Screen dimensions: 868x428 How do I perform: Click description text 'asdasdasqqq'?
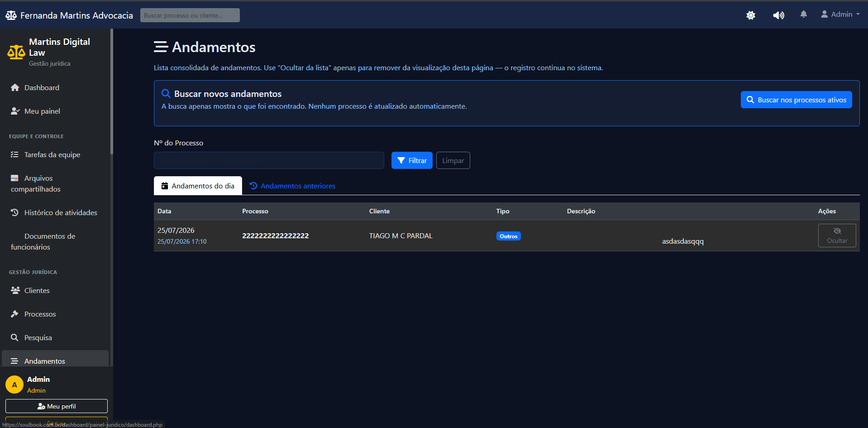point(683,241)
